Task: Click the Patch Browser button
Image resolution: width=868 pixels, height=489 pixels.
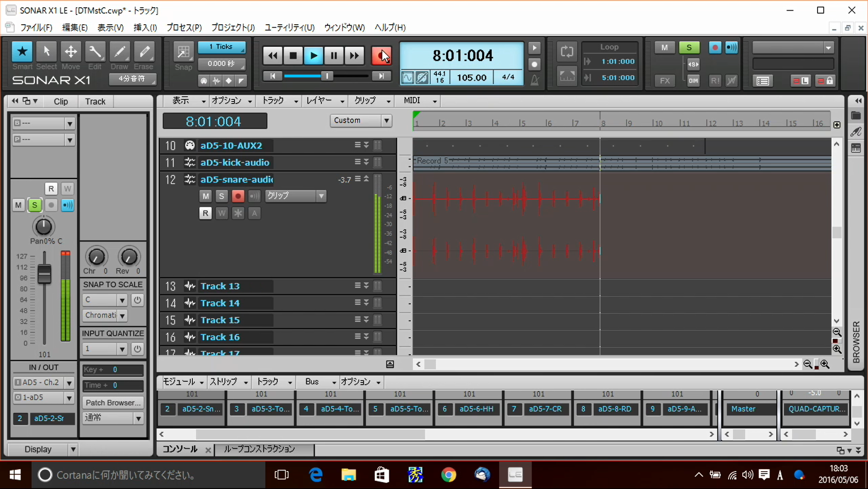Action: [113, 403]
